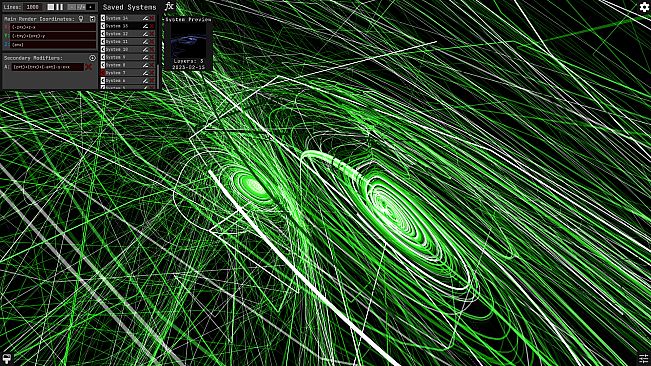Rename System 6 with its pencil icon
This screenshot has width=651, height=366.
[x=145, y=81]
